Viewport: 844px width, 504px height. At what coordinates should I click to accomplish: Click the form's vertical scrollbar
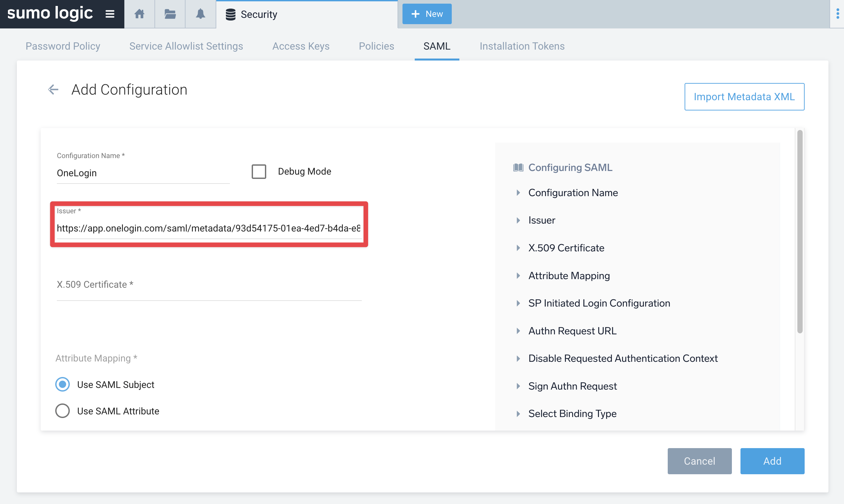tap(800, 231)
